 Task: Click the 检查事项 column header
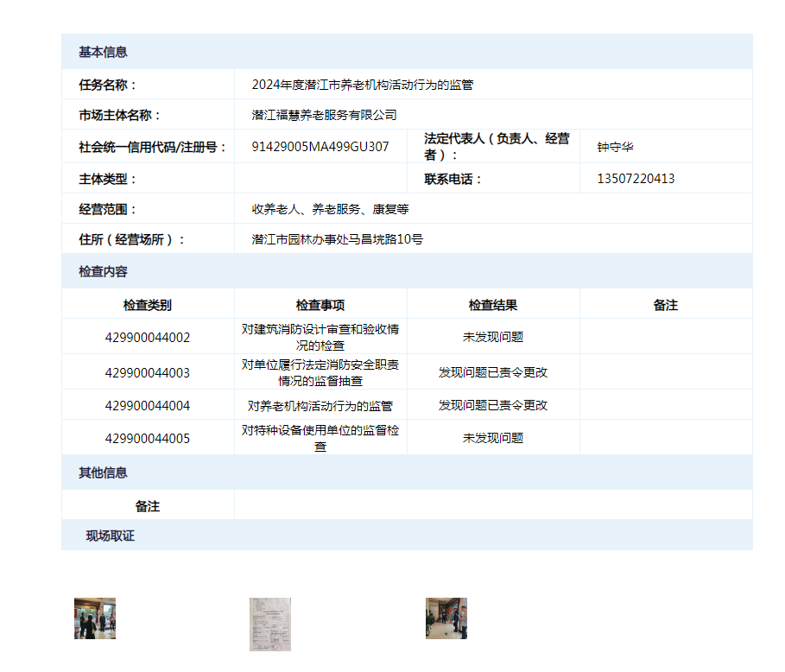pos(320,305)
